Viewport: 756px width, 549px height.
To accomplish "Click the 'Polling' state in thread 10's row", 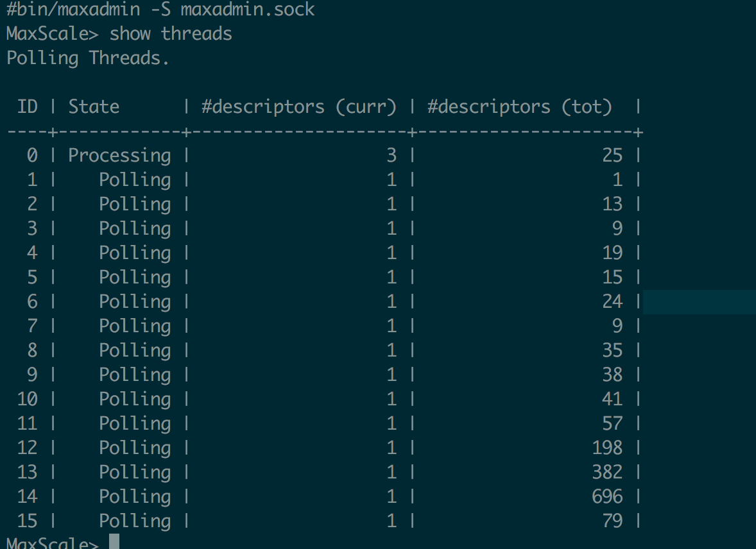I will click(x=135, y=399).
